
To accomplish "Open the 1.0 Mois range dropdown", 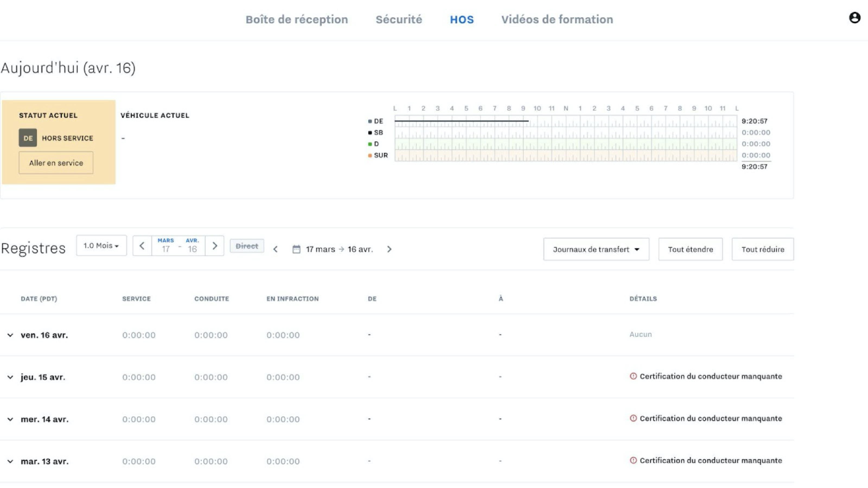I will 101,246.
